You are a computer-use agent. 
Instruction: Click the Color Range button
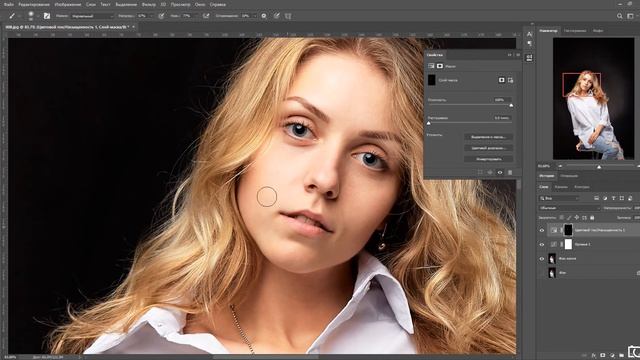click(x=489, y=148)
